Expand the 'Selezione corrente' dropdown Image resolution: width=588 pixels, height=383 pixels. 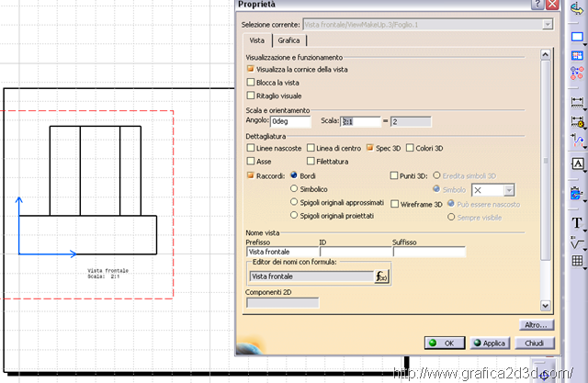547,23
